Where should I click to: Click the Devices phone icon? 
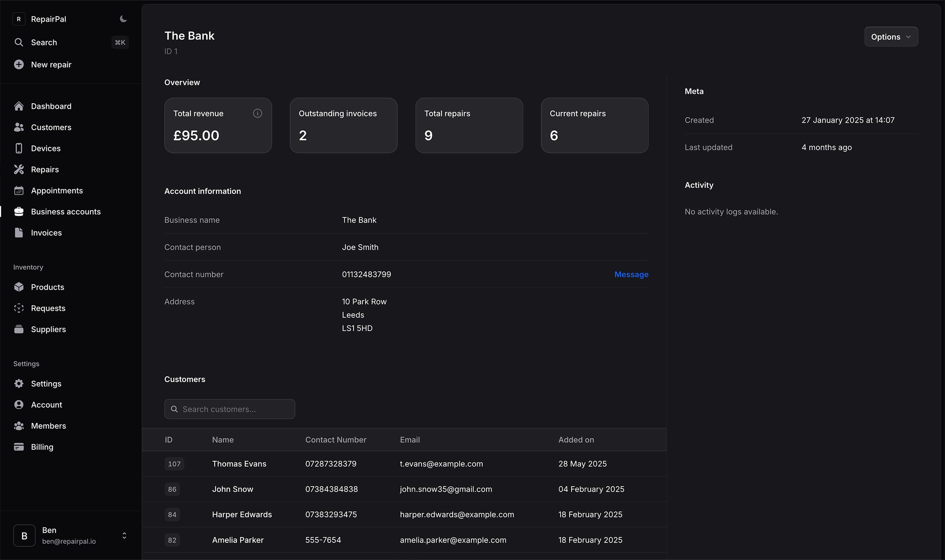(x=19, y=148)
